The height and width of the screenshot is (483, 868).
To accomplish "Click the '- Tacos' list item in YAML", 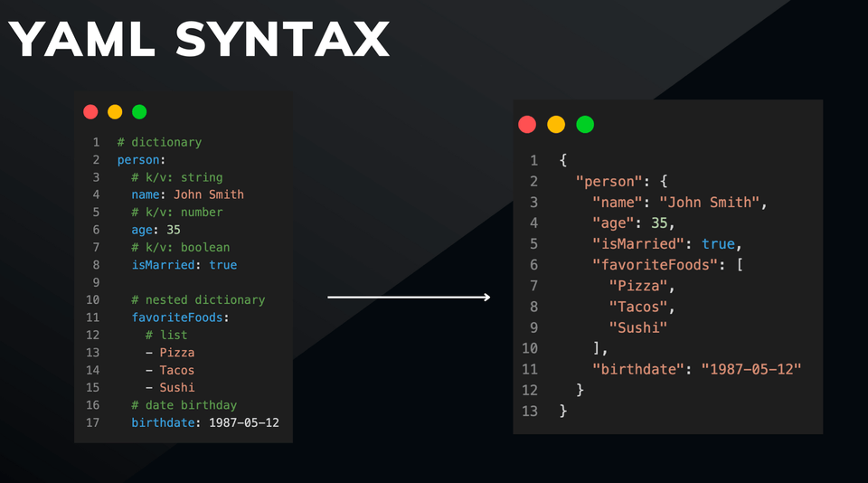I will pos(170,370).
